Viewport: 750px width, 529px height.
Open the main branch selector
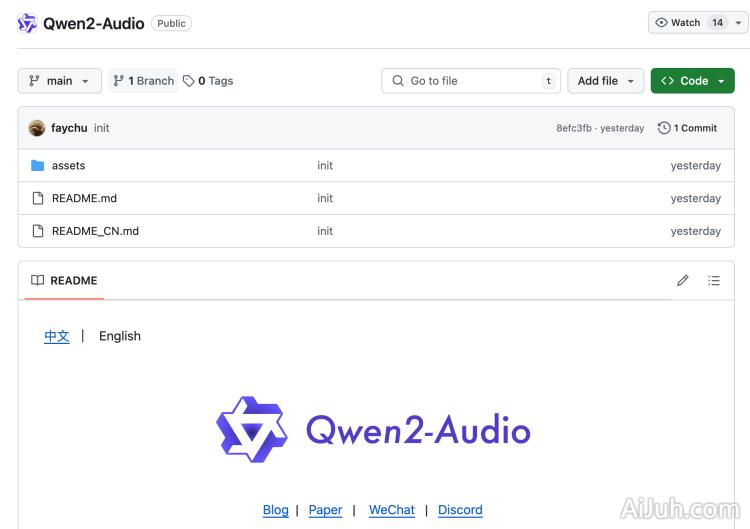tap(59, 81)
